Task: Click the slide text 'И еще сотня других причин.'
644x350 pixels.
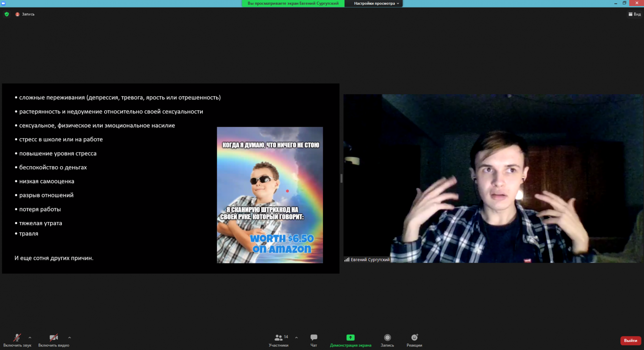Action: [54, 258]
